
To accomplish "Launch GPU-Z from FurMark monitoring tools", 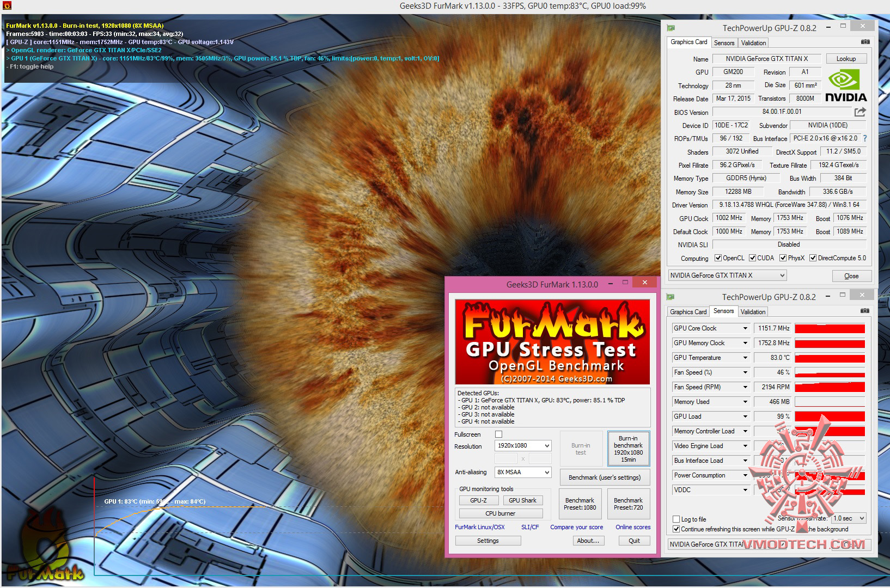I will point(478,500).
